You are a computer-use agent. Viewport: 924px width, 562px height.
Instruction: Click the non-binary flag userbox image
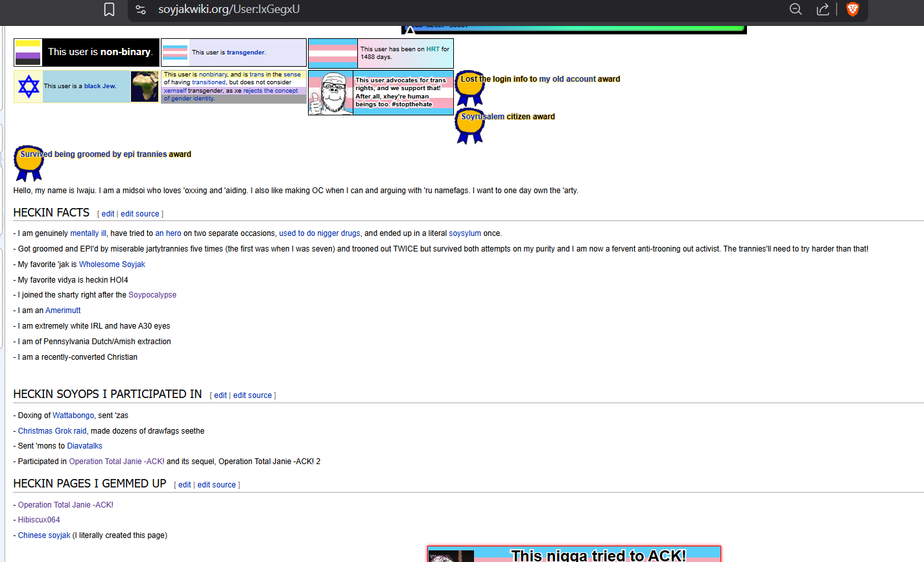(28, 52)
